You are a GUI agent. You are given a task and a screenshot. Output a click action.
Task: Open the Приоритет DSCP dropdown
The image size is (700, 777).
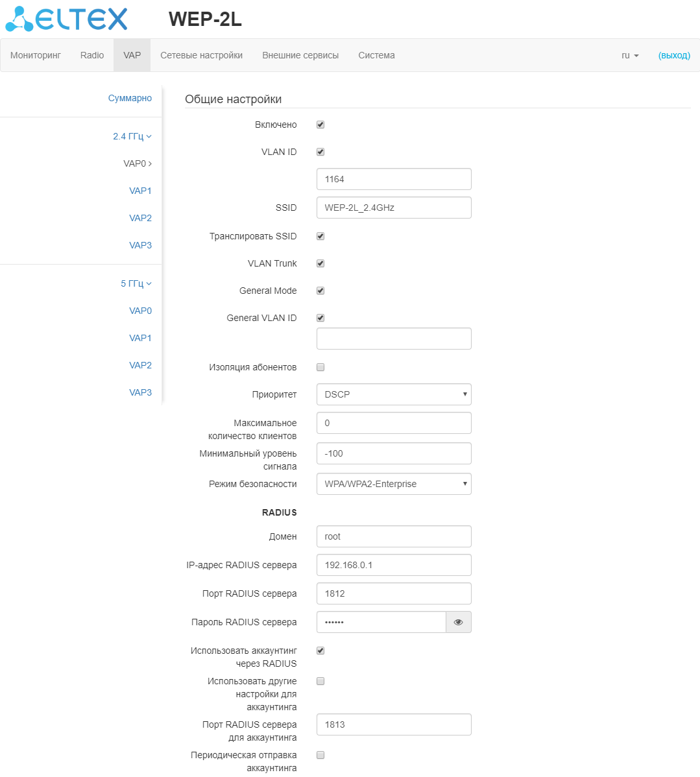coord(393,394)
